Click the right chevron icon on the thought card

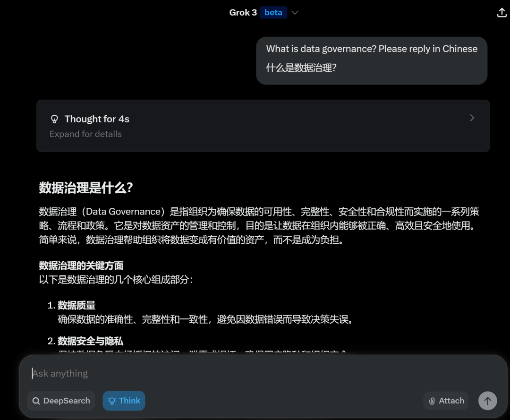tap(472, 118)
